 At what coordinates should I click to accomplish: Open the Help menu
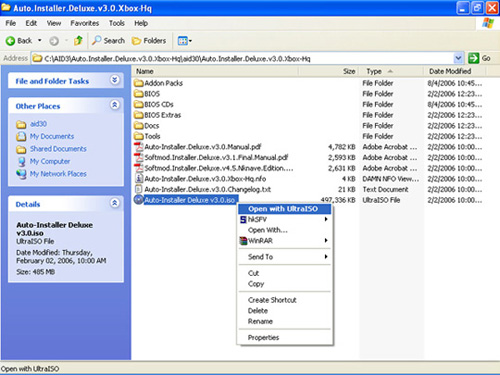(x=141, y=23)
